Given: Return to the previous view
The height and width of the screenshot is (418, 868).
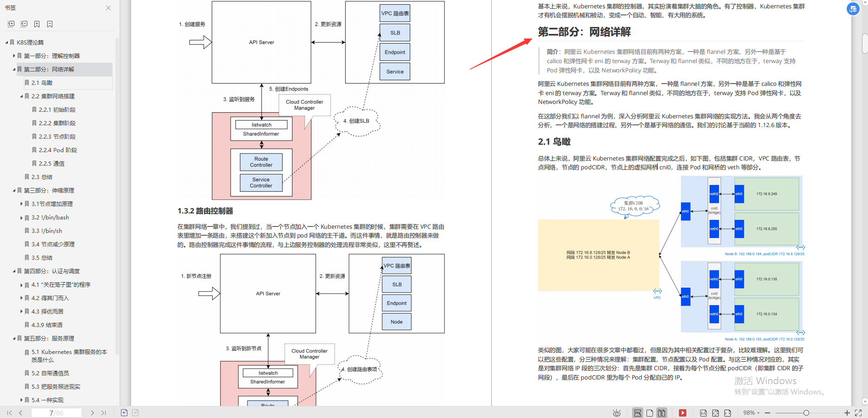Looking at the screenshot, I should pos(124,413).
